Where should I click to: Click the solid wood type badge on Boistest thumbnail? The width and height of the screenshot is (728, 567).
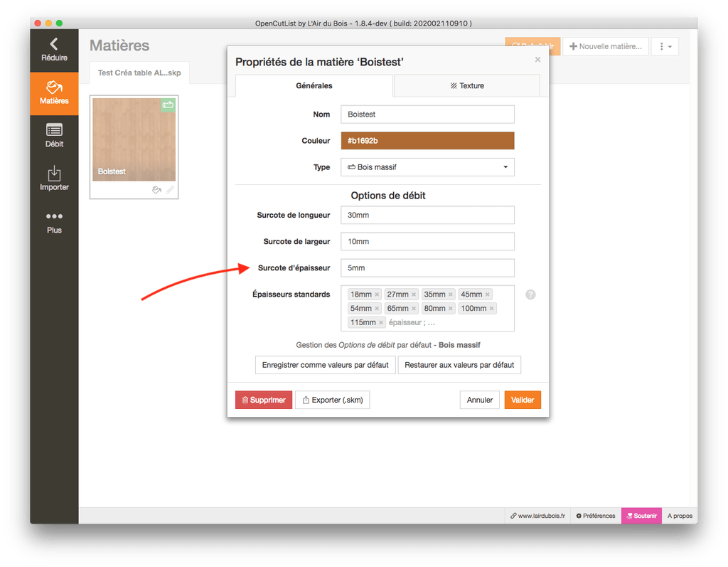pyautogui.click(x=168, y=105)
